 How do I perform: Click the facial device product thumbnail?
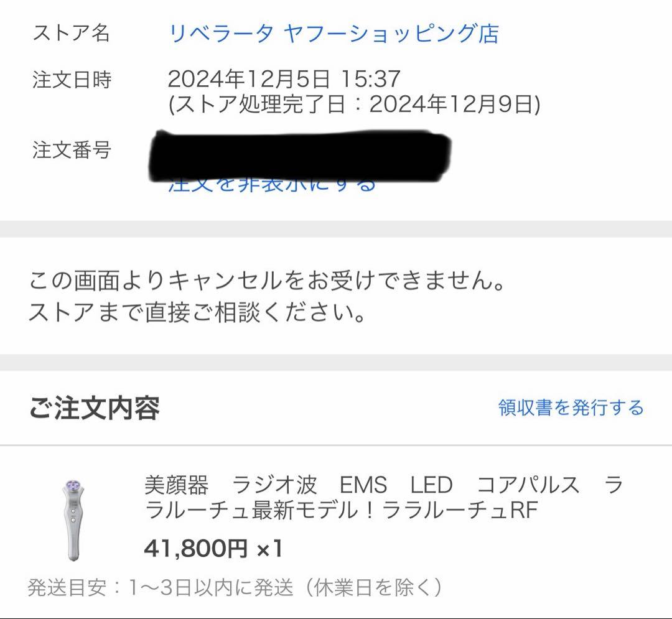coord(75,510)
